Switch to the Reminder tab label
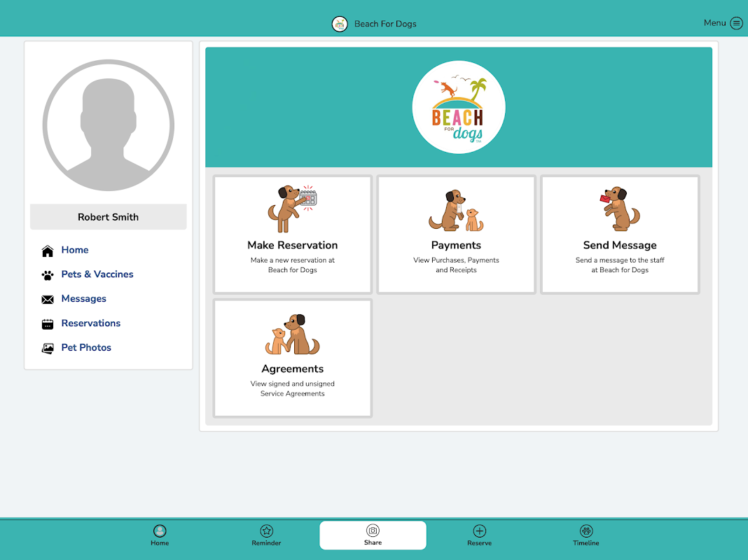 266,542
